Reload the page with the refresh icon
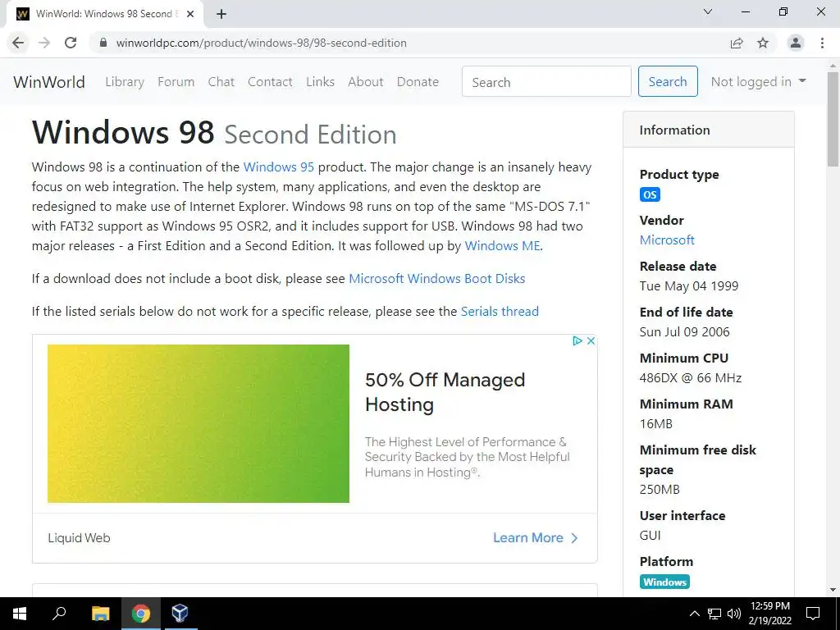 (71, 43)
